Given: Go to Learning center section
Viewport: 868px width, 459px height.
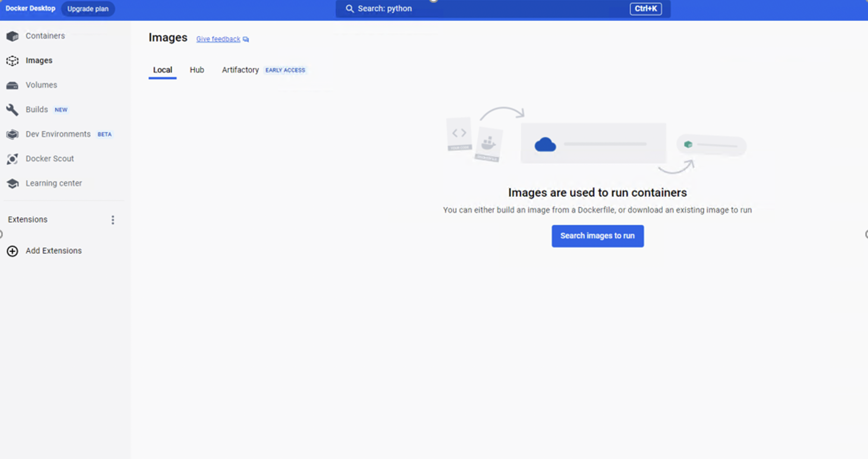Looking at the screenshot, I should coord(53,183).
